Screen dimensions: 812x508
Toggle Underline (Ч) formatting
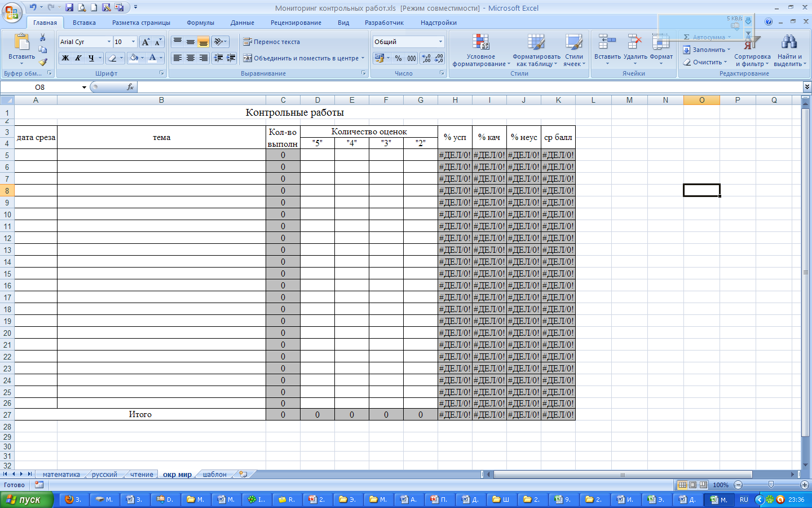click(x=91, y=58)
